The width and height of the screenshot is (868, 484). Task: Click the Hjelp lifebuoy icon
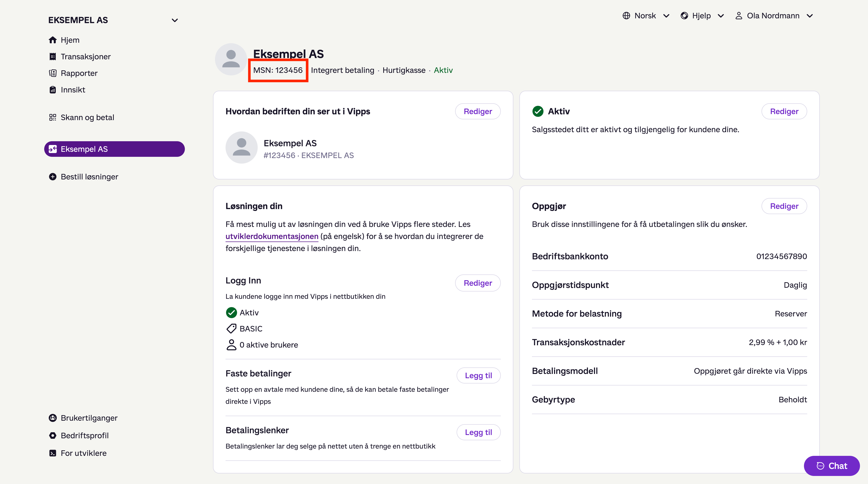[684, 16]
